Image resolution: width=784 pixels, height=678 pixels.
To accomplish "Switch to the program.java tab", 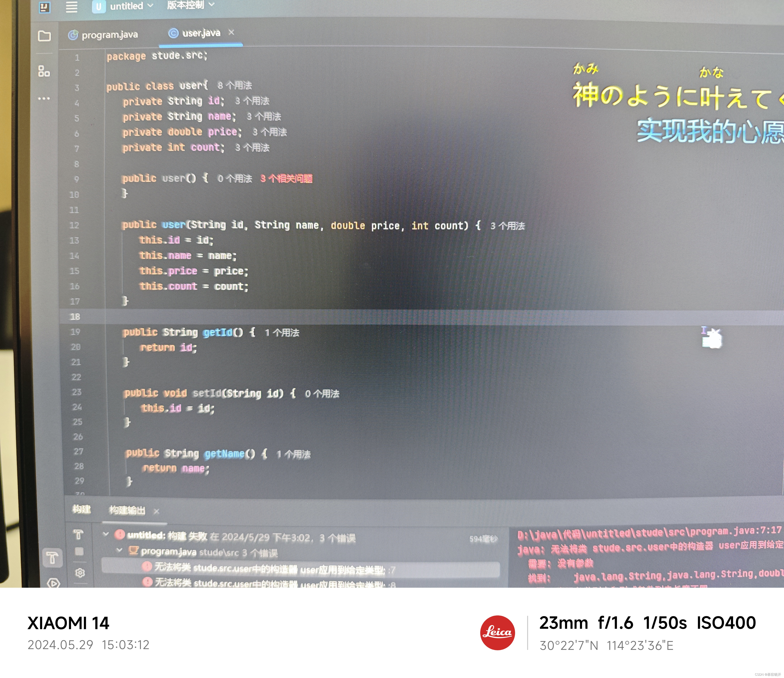I will 103,35.
